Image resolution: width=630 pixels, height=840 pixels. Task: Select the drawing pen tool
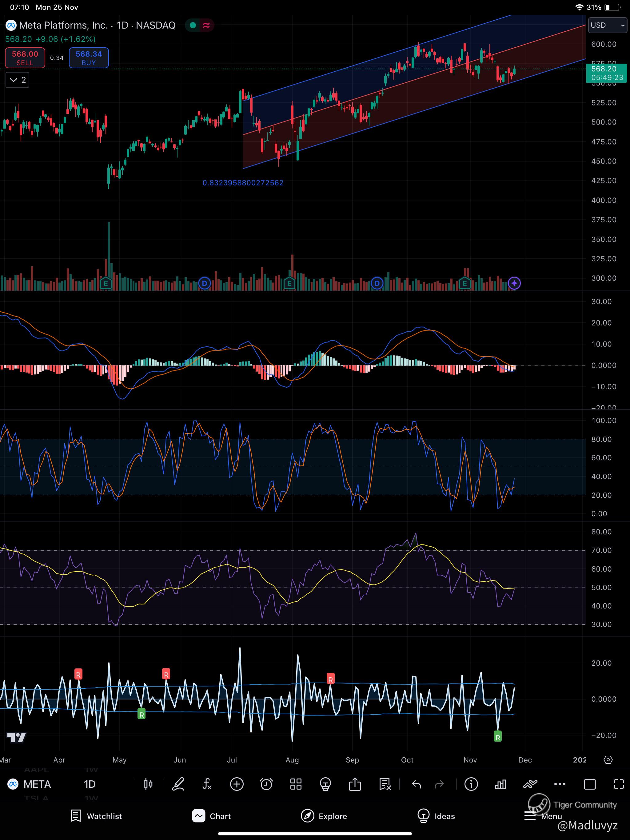point(178,784)
